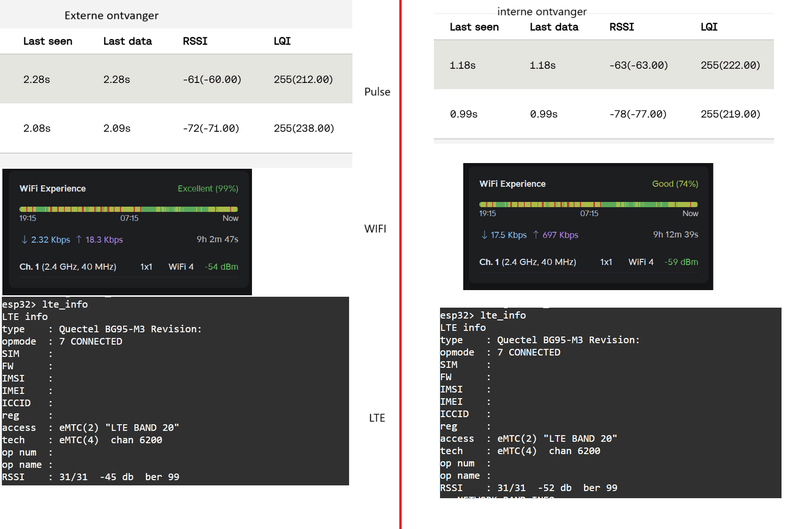Click the tech eMTC(4) chan 6200 line, left terminal

coord(82,440)
